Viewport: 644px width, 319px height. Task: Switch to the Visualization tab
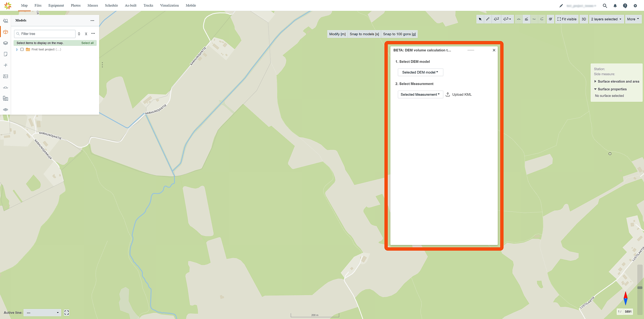[169, 5]
